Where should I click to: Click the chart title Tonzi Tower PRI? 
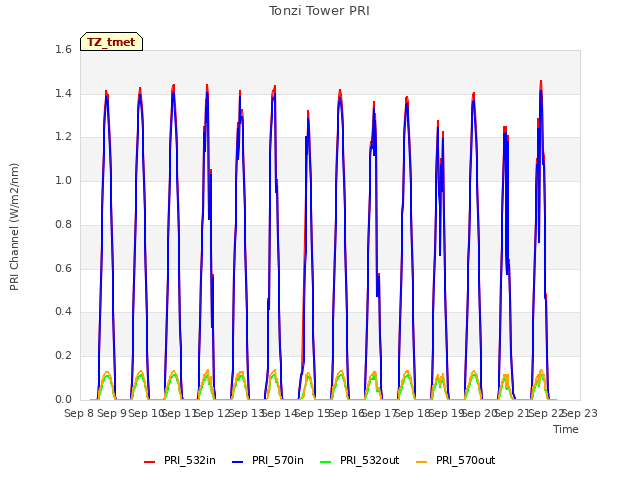[x=319, y=11]
